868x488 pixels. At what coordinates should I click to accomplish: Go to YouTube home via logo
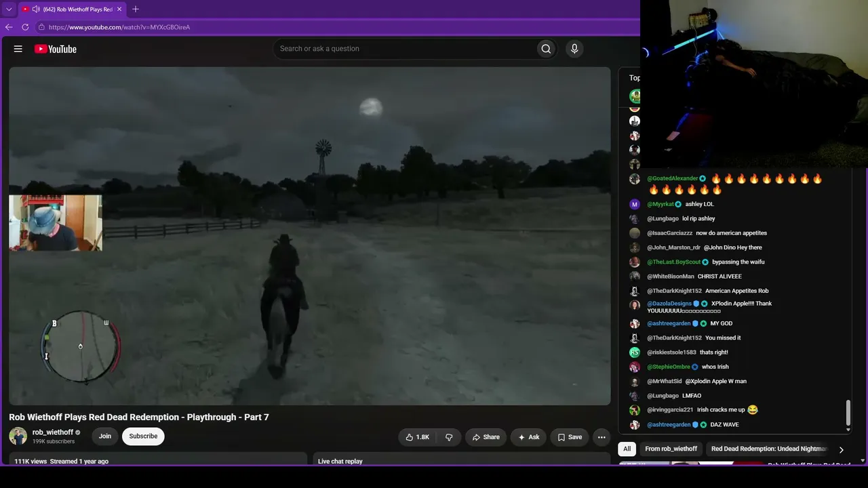pyautogui.click(x=56, y=49)
